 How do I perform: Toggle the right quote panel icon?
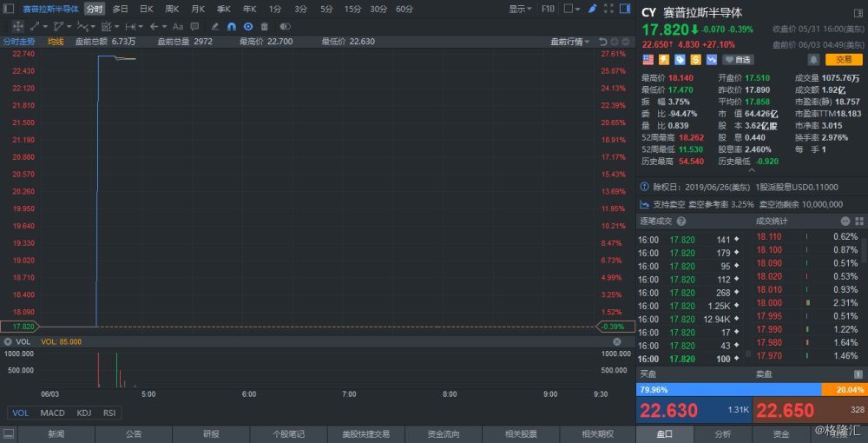coord(624,9)
